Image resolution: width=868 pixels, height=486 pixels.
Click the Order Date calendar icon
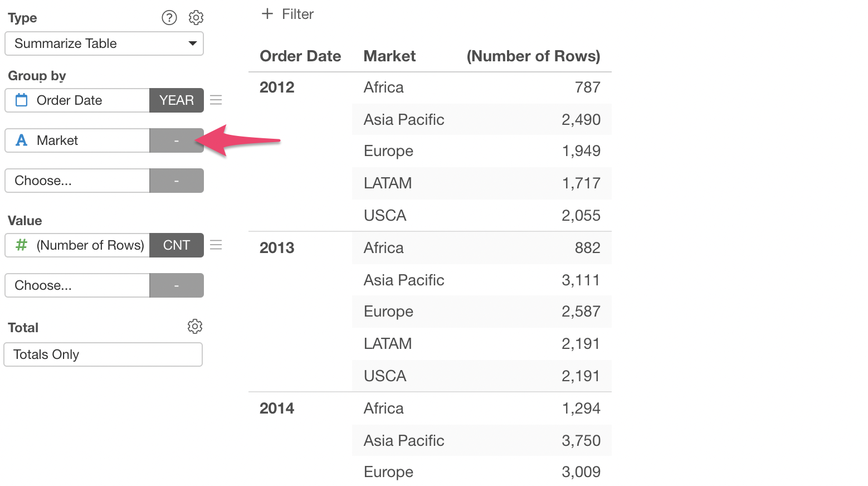tap(22, 100)
